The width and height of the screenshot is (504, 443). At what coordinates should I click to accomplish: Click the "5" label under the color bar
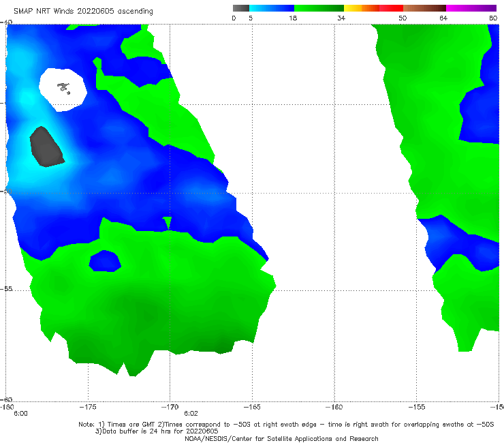coord(251,18)
